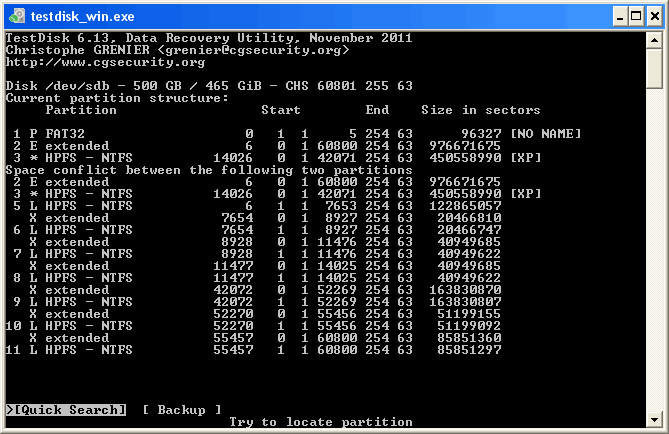
Task: Click the 'TestDisk 6.13, Data Recovery Utility' line
Action: pos(209,38)
